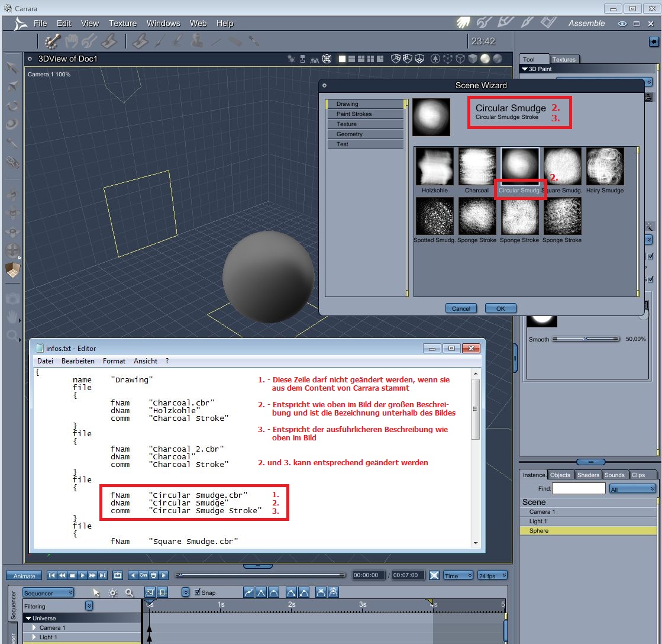
Task: Set single-view layout in 3DView header
Action: click(342, 59)
